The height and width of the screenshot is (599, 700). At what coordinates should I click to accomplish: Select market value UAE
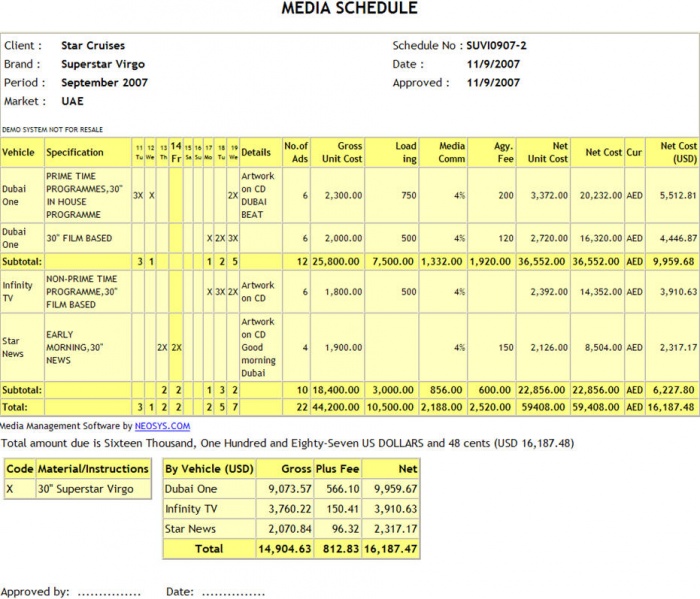coord(72,101)
